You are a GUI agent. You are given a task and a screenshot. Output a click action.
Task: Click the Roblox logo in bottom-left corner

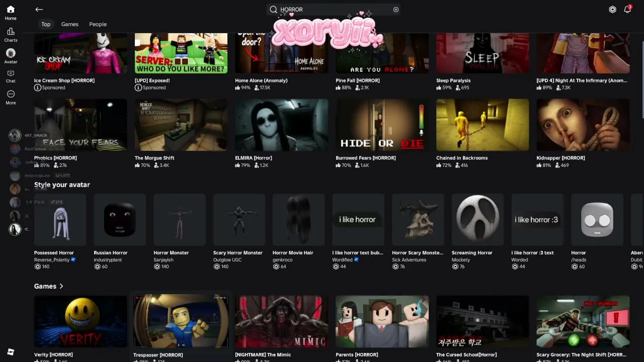(11, 352)
